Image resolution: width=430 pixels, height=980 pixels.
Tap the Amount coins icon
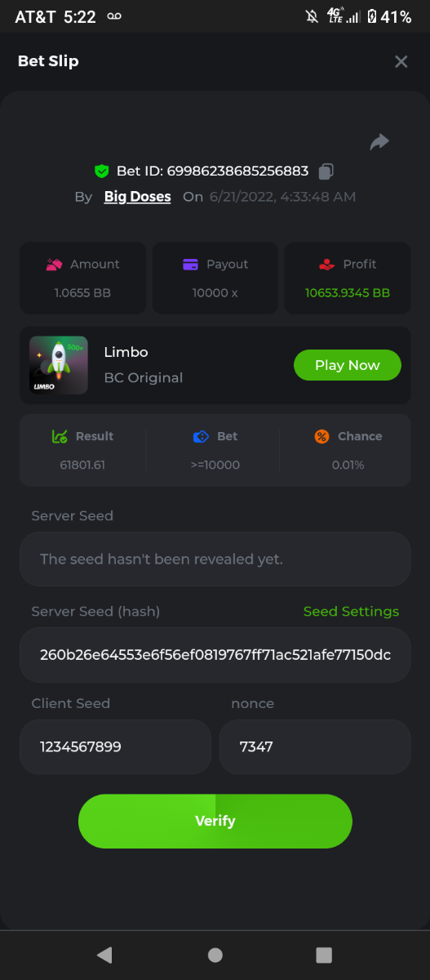click(54, 264)
